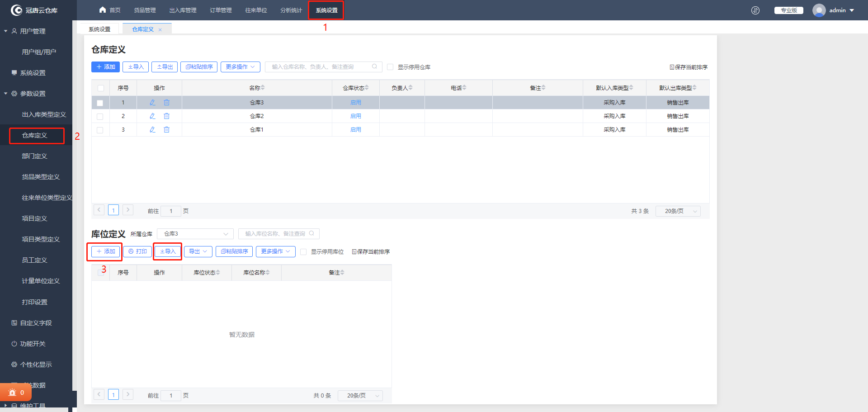Screen dimensions: 868x412
Task: Click 保存当前排序 above warehouse table
Action: click(689, 67)
